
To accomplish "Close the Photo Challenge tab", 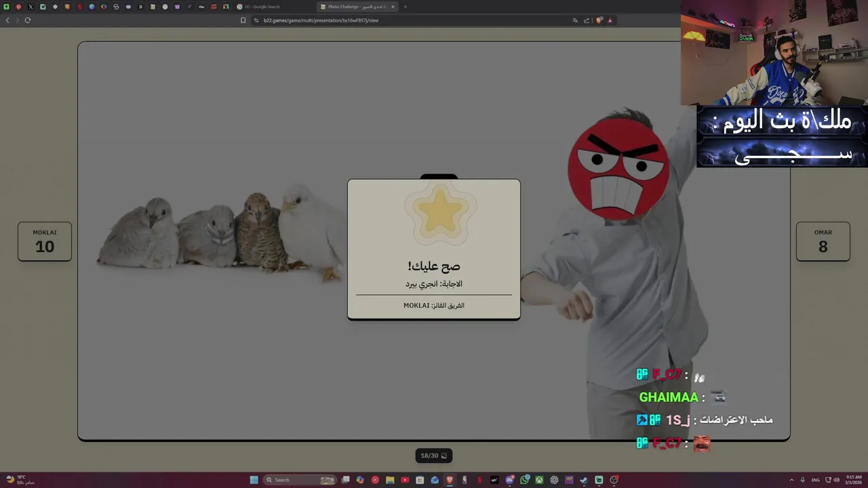I will pos(393,7).
